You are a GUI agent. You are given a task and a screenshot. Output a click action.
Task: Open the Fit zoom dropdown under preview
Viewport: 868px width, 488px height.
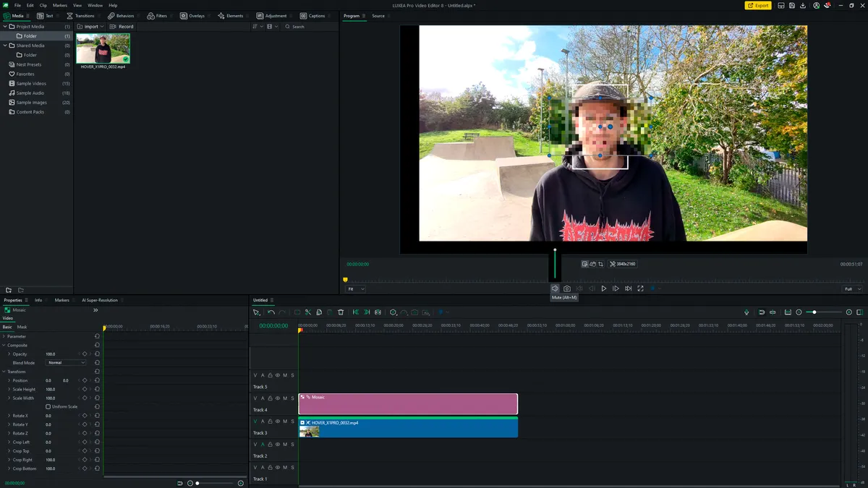[x=355, y=289]
